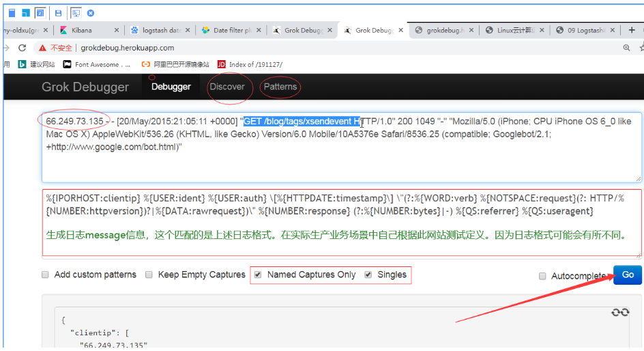
Task: Open the Font Awesome bookmark
Action: (97, 64)
